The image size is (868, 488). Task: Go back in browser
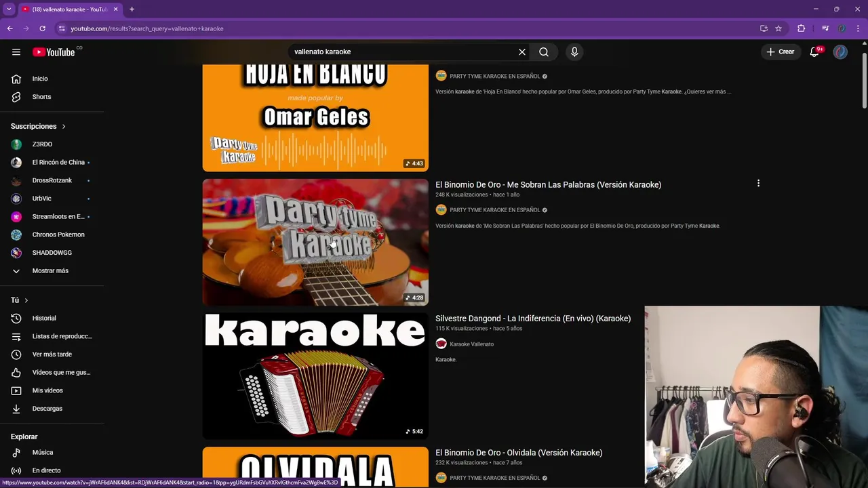tap(9, 28)
